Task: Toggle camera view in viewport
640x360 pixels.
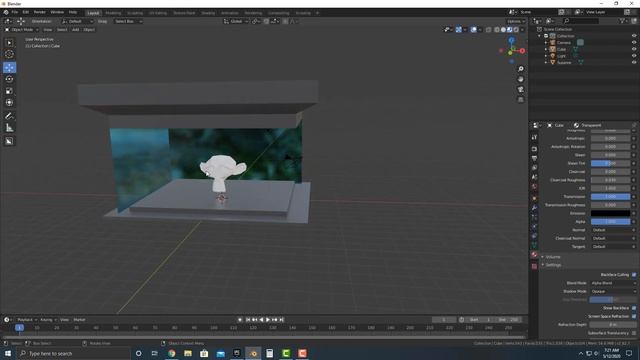Action: (520, 89)
